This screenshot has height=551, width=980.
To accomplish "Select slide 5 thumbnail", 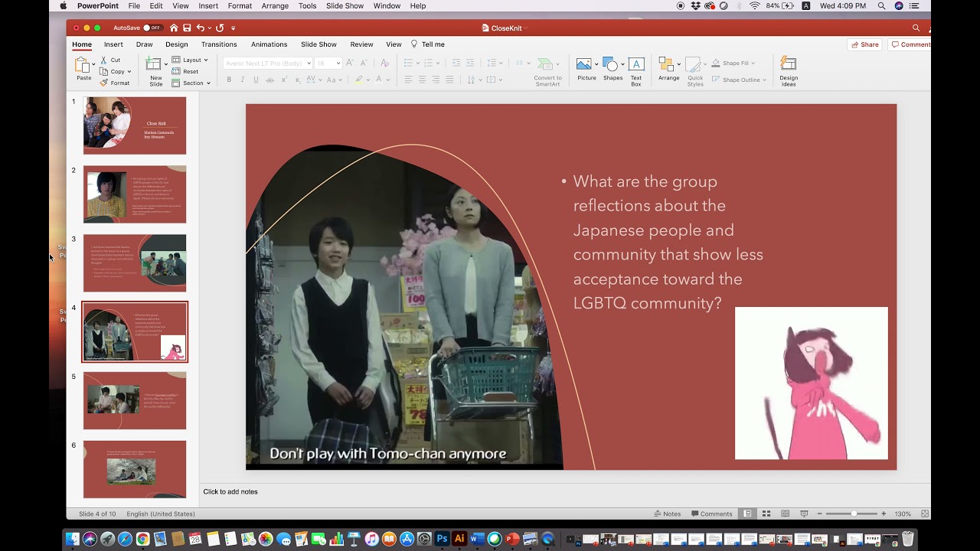I will (x=135, y=400).
